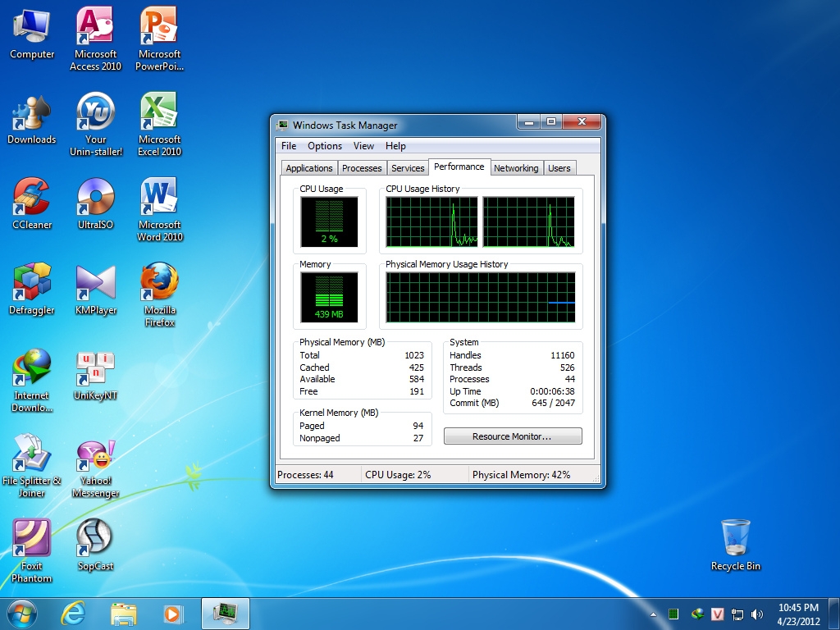
Task: Open Microsoft Word 2010
Action: pyautogui.click(x=158, y=199)
